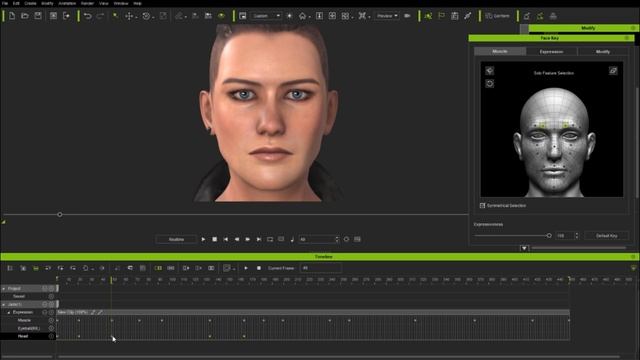Click the Open Project folder icon
The height and width of the screenshot is (360, 640).
pyautogui.click(x=25, y=16)
